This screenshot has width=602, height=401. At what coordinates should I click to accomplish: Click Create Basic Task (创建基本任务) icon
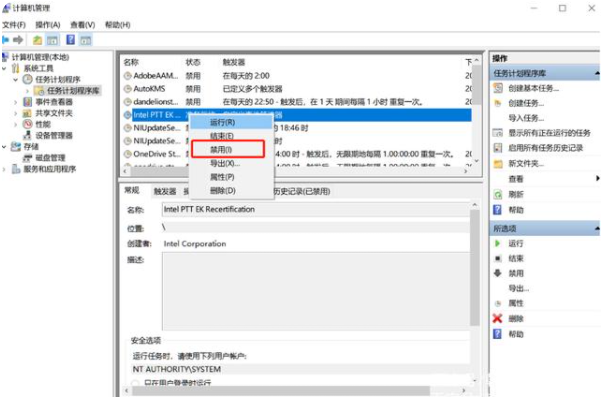498,88
